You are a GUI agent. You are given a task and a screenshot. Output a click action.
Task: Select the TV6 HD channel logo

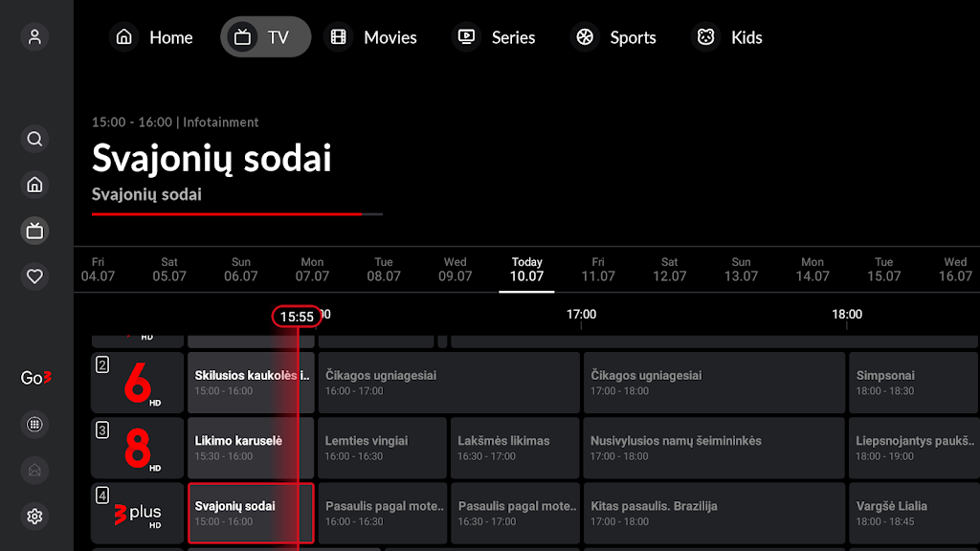pos(138,383)
